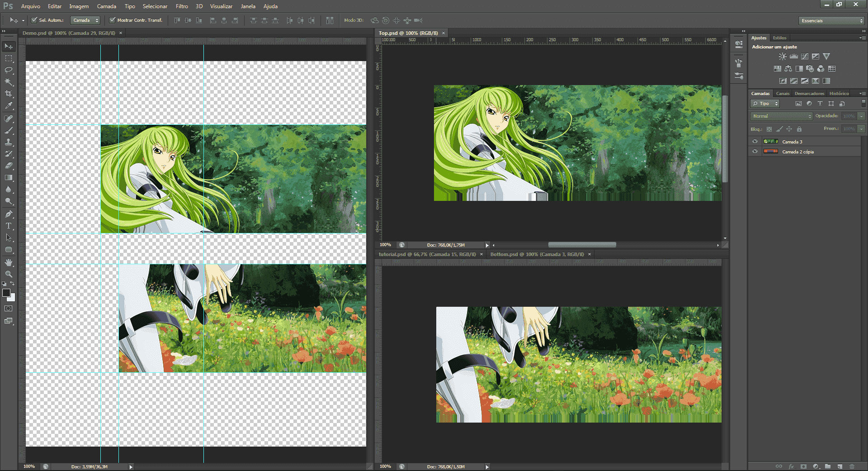Open the Camada auto-select dropdown
The image size is (868, 471).
point(85,20)
